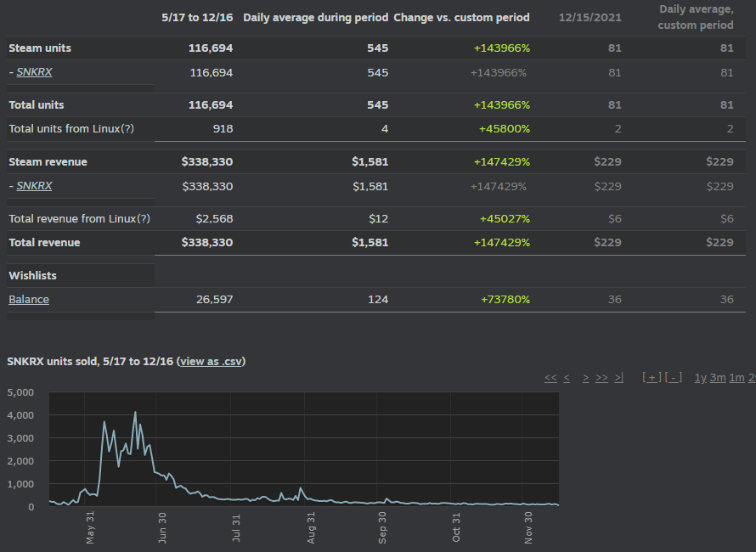Viewport: 756px width, 552px height.
Task: Select the 'Steam revenue' row label
Action: [x=48, y=162]
